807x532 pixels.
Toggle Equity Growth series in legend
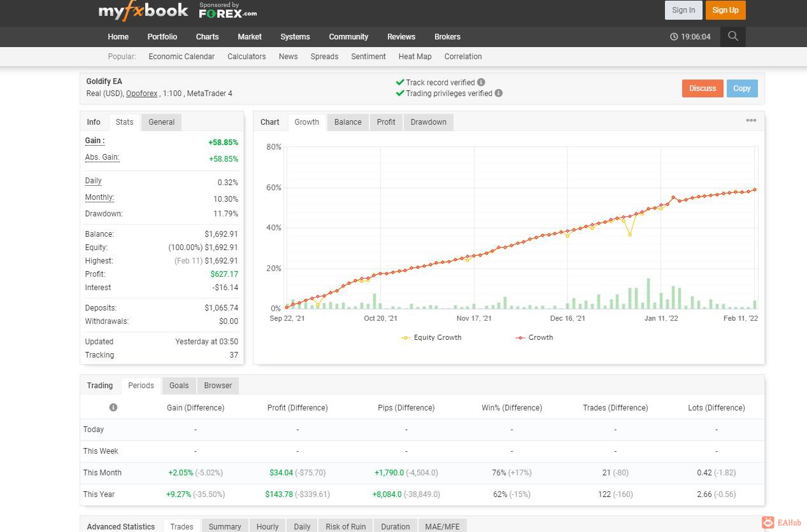(x=431, y=337)
